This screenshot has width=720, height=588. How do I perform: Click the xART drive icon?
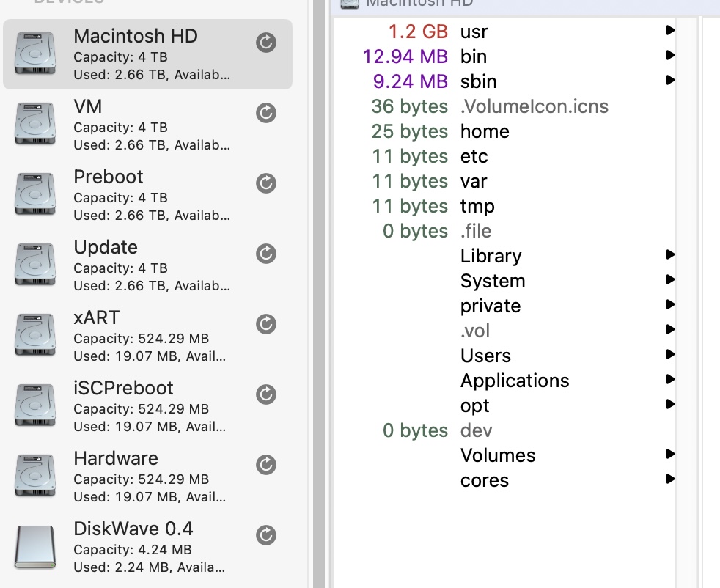[35, 334]
